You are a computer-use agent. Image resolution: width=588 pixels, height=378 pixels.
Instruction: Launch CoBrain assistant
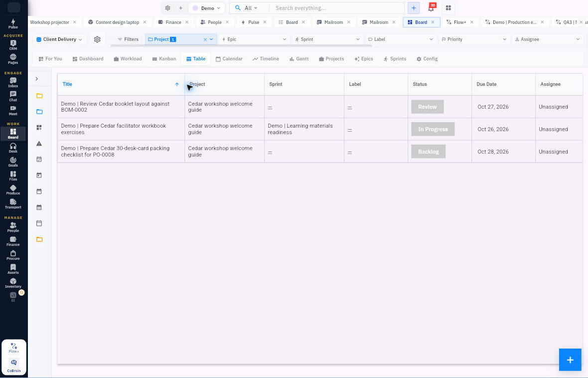point(14,366)
